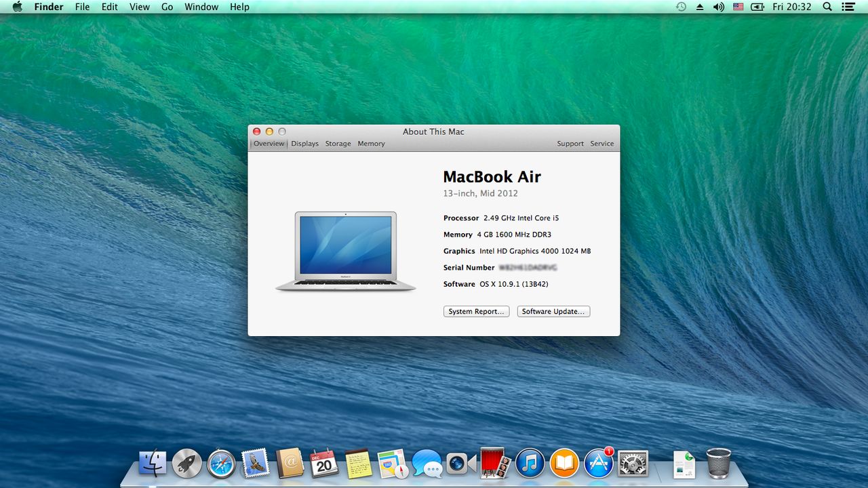Close the About This Mac window

(256, 131)
